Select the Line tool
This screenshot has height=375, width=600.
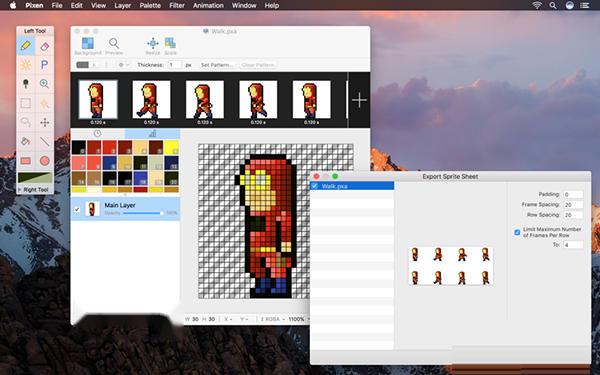click(44, 142)
